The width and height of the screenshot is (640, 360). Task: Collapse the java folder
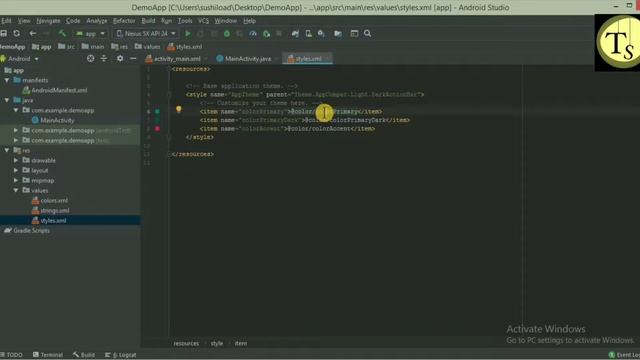point(7,100)
